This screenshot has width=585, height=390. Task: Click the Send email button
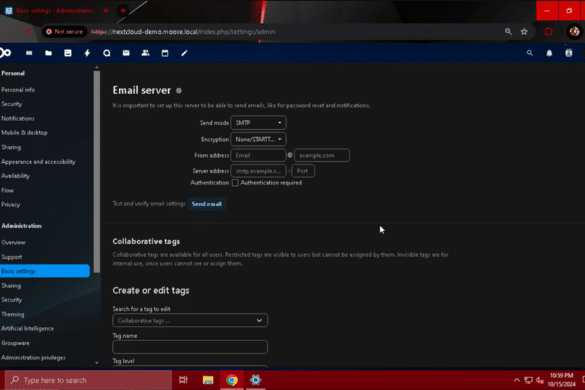(207, 204)
